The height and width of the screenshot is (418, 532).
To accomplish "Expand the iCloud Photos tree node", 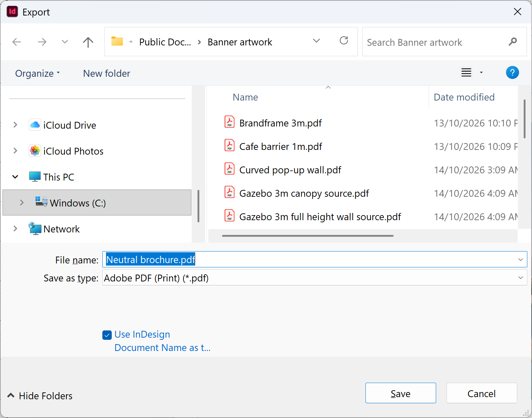I will 15,151.
